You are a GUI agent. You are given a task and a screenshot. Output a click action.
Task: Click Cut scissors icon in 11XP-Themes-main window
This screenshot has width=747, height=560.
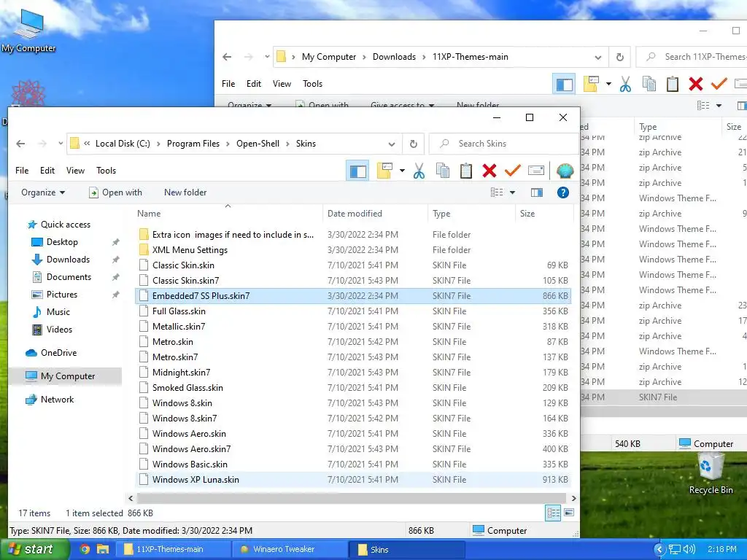625,85
